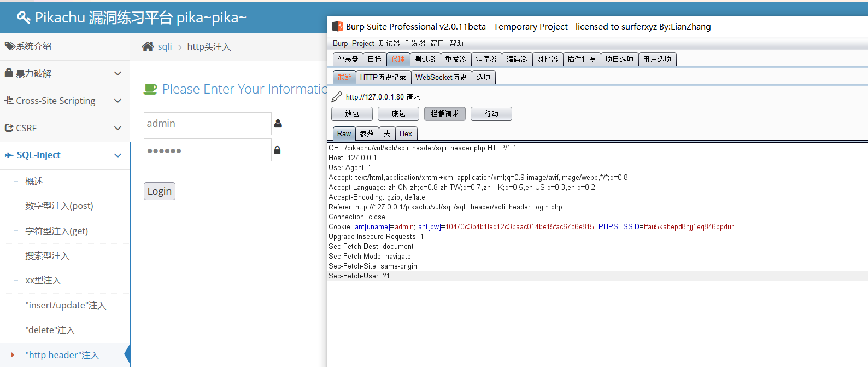Click the Login button
This screenshot has width=868, height=367.
160,191
